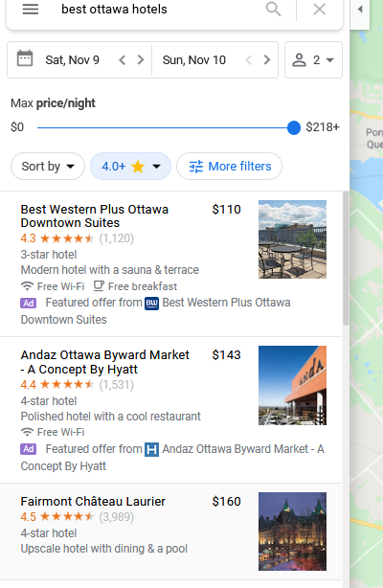View Best Western terrace photo thumbnail

pyautogui.click(x=292, y=239)
